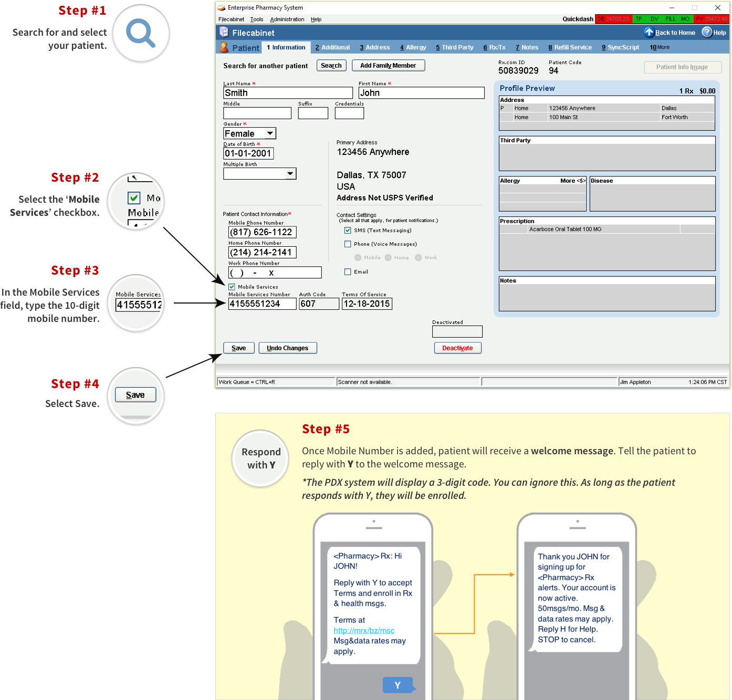Enable the SMS (Text Messaging) checkbox
Image resolution: width=732 pixels, height=700 pixels.
click(x=348, y=231)
